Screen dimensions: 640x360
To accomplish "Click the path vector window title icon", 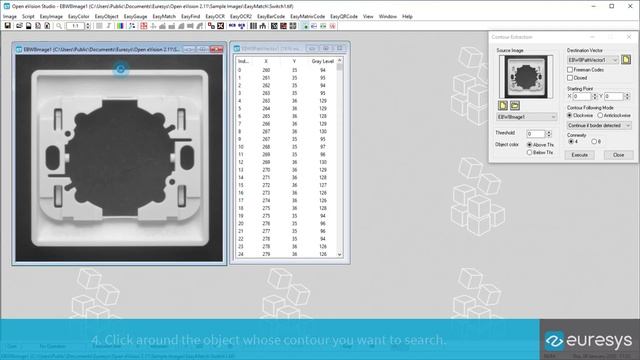I will pos(237,49).
